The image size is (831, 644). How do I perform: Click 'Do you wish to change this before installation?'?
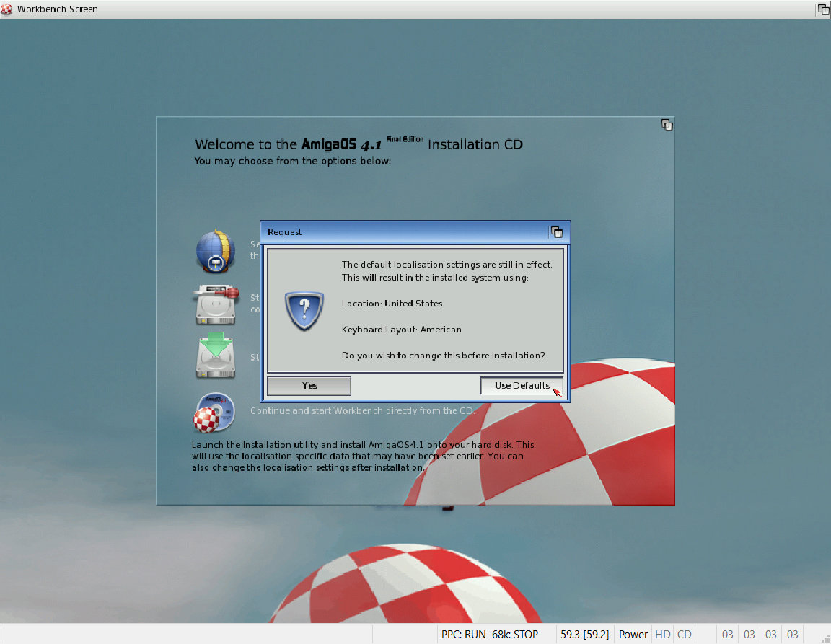coord(443,355)
